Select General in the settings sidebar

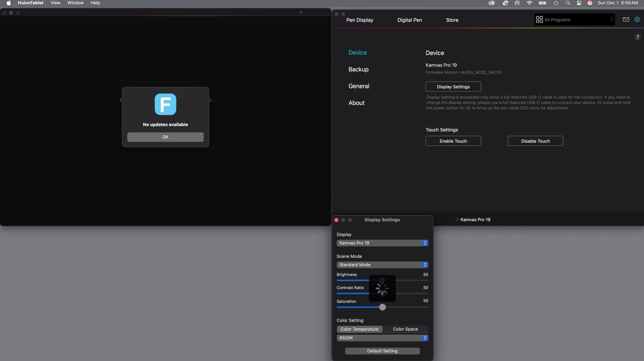tap(359, 86)
